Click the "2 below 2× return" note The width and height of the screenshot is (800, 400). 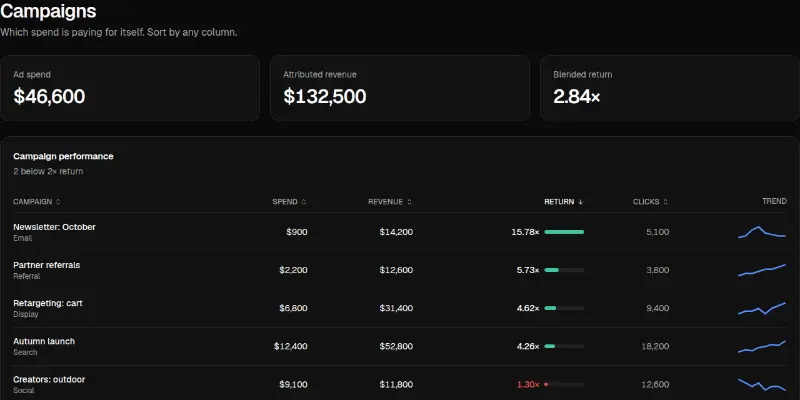tap(48, 171)
